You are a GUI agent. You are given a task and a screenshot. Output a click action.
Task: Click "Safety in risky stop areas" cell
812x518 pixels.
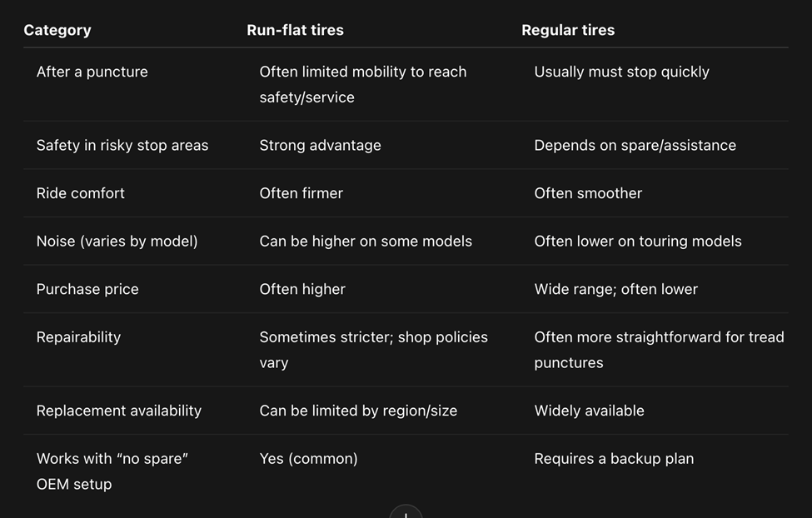click(122, 145)
